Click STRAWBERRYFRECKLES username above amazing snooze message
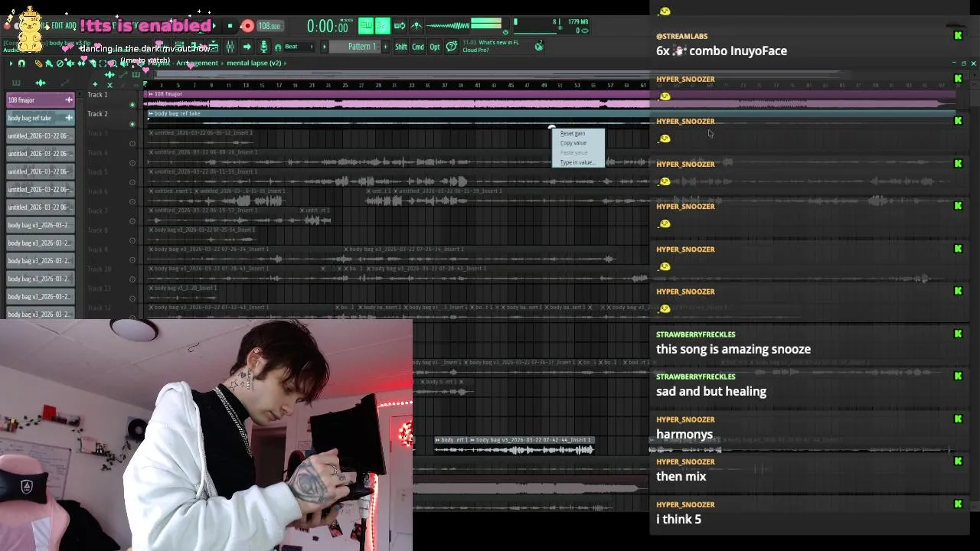The image size is (980, 551). 695,334
